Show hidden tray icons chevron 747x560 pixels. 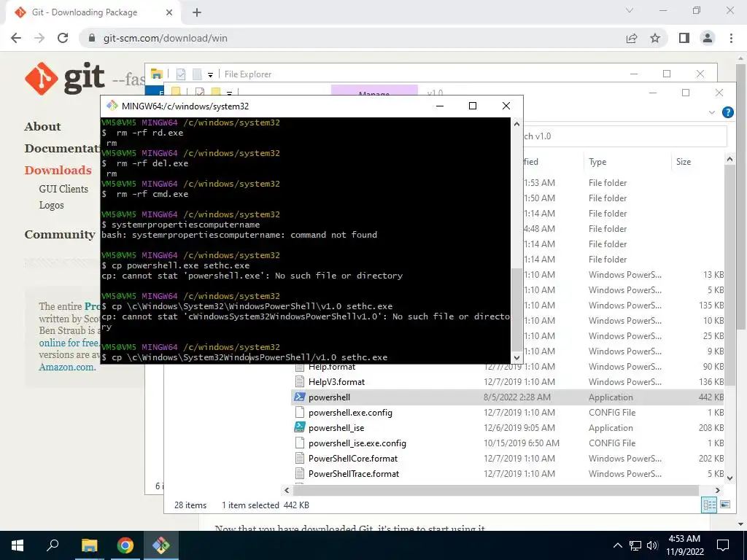coord(617,545)
